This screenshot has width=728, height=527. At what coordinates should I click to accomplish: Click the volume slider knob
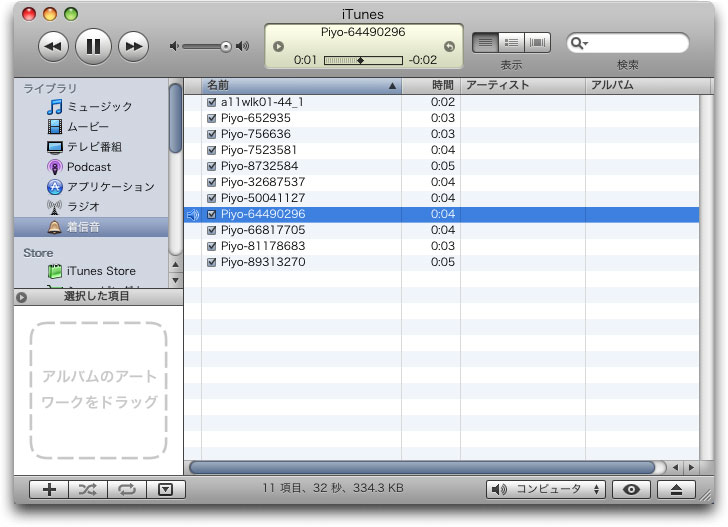click(227, 46)
